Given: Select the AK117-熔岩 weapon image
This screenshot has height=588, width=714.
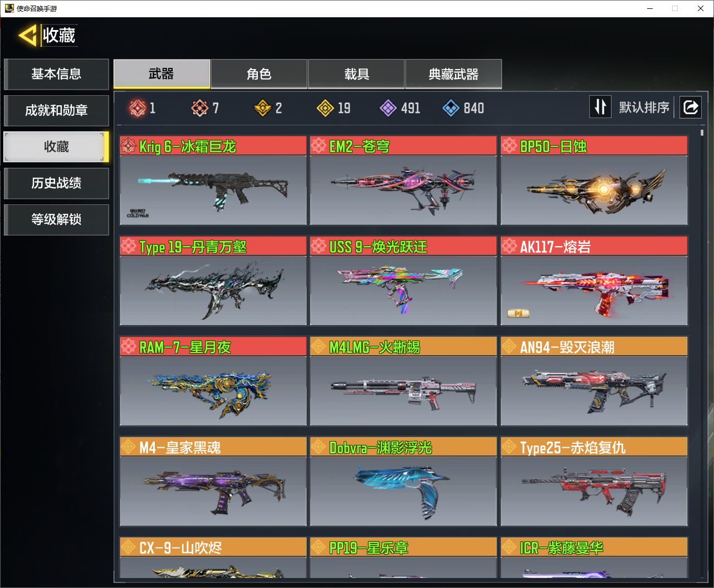Looking at the screenshot, I should 594,291.
